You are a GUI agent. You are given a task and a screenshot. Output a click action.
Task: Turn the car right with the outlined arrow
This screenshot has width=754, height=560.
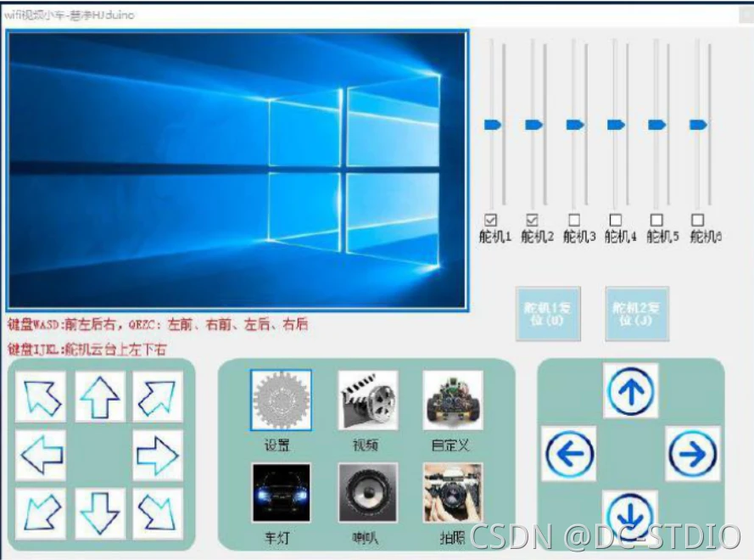[x=158, y=455]
